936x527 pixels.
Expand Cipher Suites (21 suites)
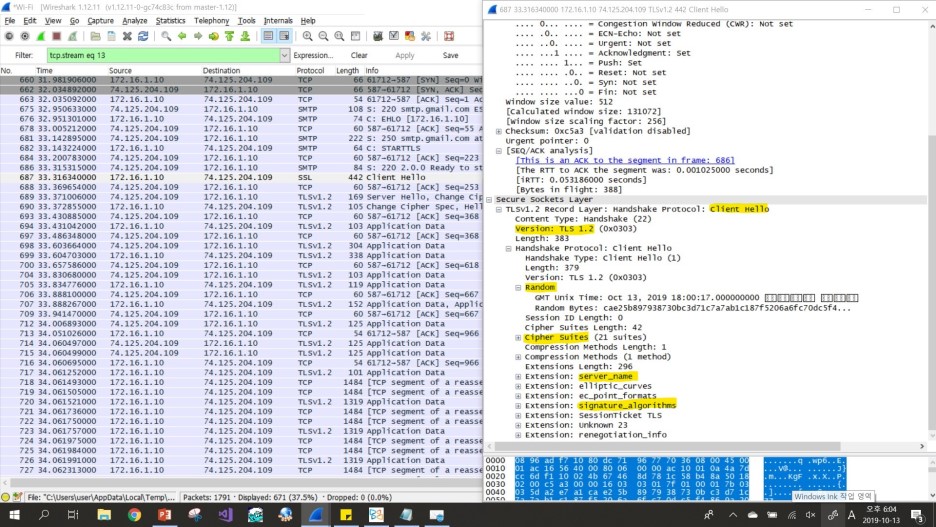coord(518,338)
